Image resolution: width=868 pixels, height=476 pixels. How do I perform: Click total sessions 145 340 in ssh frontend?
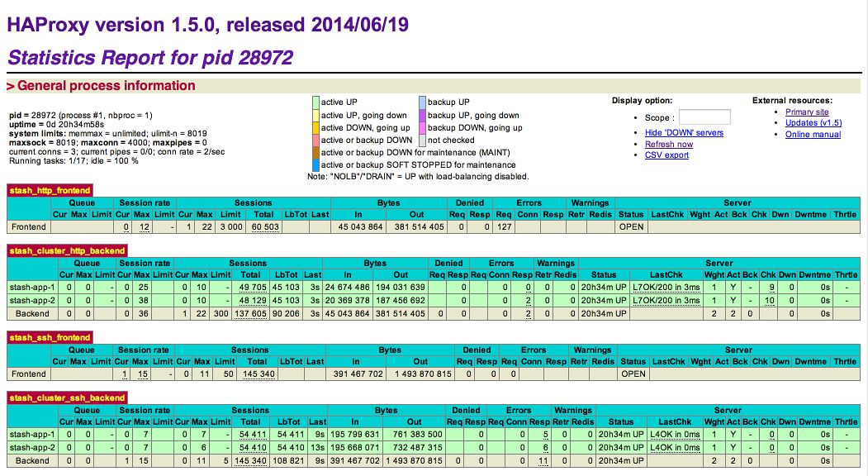pyautogui.click(x=259, y=374)
